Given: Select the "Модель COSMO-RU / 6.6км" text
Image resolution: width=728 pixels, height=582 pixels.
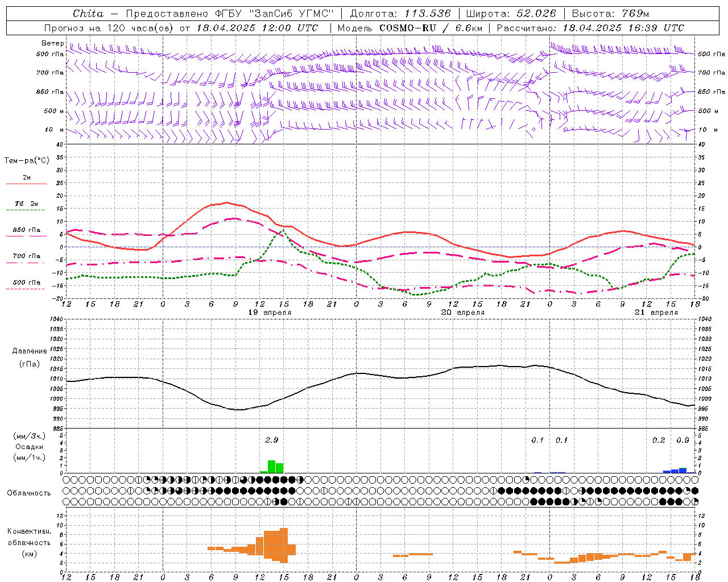Looking at the screenshot, I should point(410,28).
